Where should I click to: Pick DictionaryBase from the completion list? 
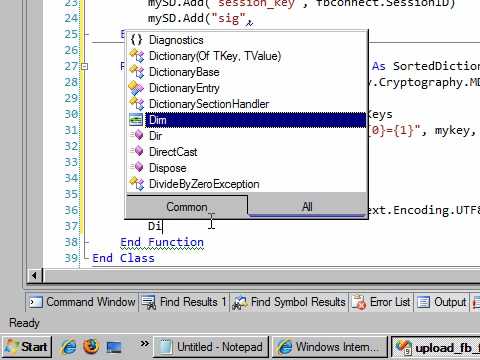[x=246, y=72]
